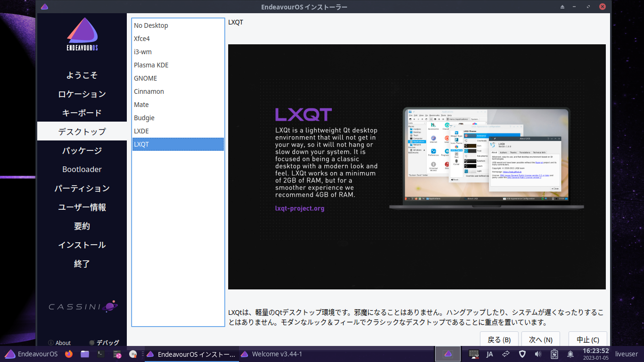Click the keep-above arrow in title bar
Screen dimensions: 644x362
562,7
